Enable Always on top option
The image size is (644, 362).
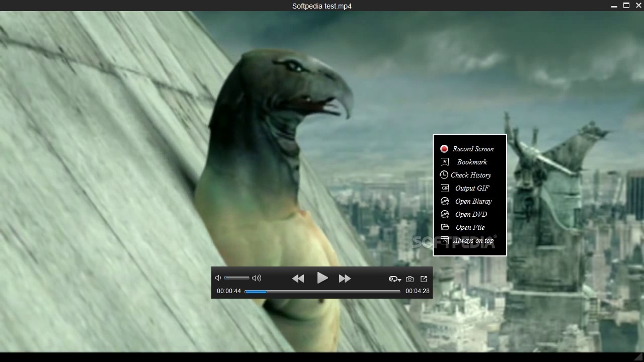473,240
